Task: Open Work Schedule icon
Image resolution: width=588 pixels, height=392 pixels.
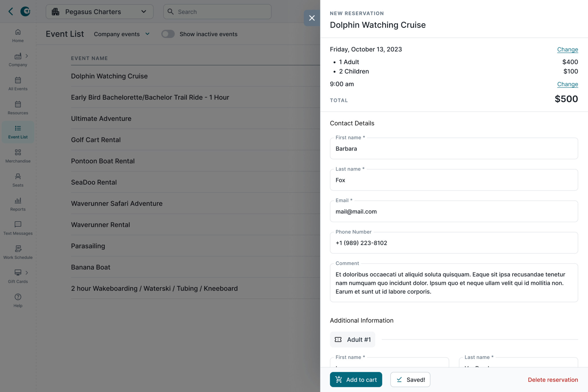Action: click(18, 249)
